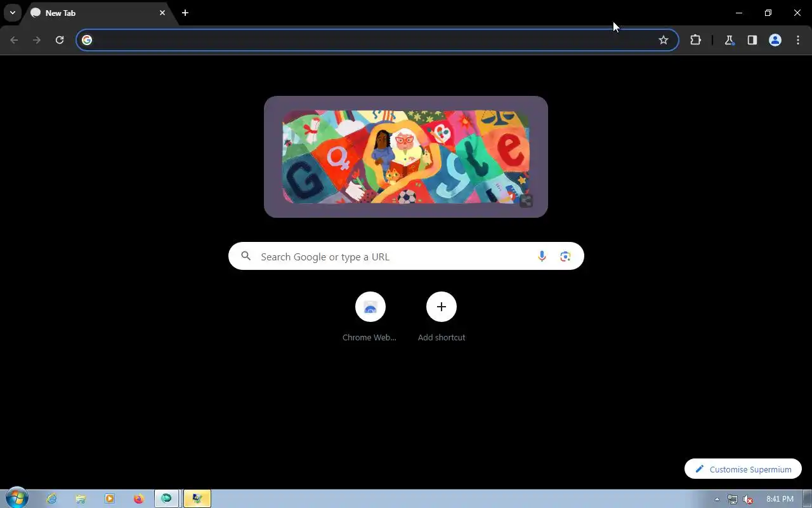Click the muted volume tray icon
The width and height of the screenshot is (812, 508).
(x=749, y=499)
